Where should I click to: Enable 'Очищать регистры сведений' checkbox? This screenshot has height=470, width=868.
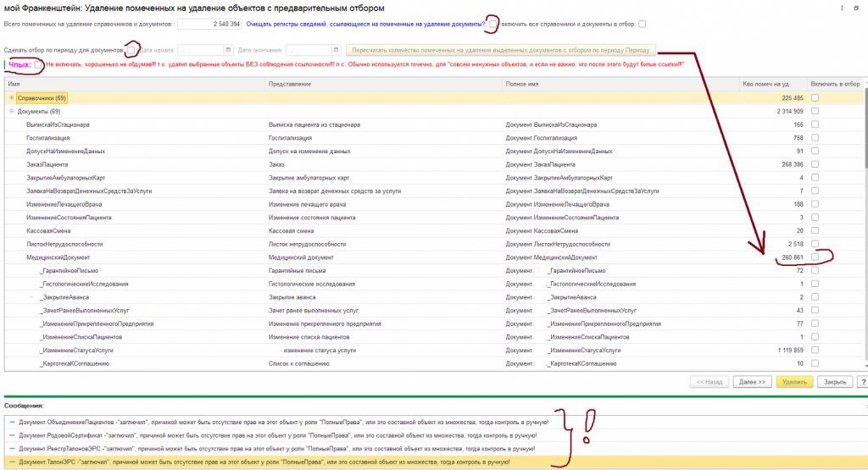tap(492, 24)
